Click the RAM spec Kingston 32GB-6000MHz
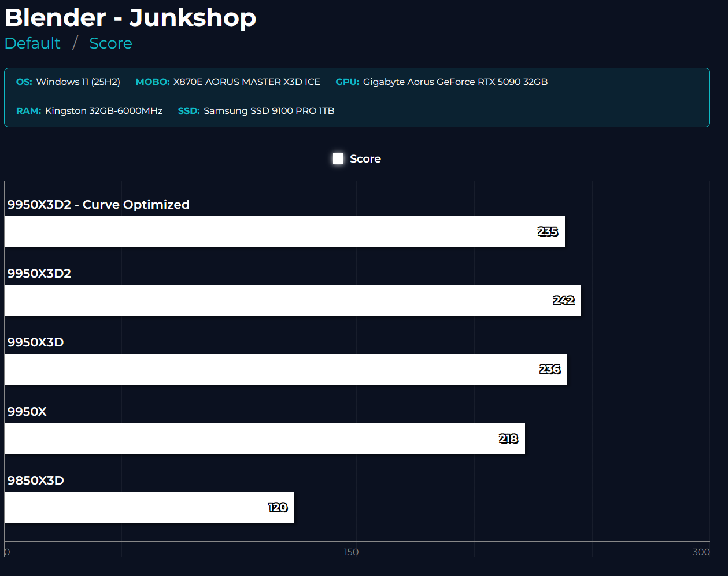The image size is (728, 576). [x=104, y=111]
